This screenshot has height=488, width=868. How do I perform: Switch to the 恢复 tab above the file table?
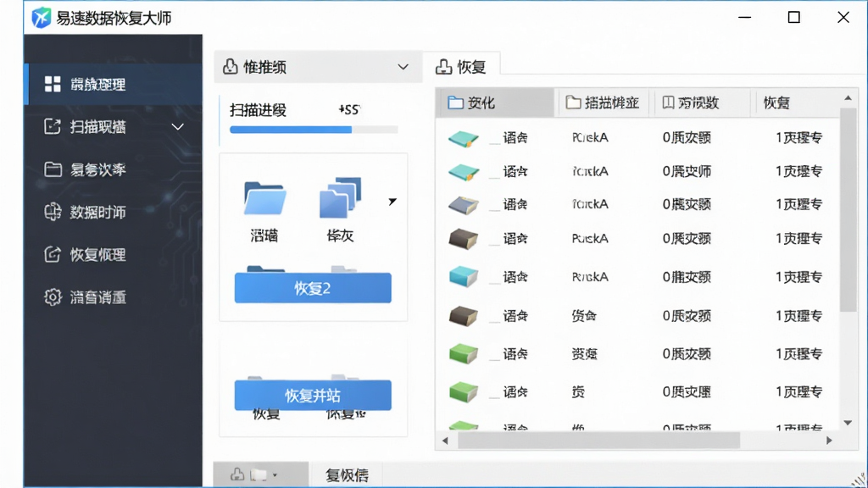462,67
